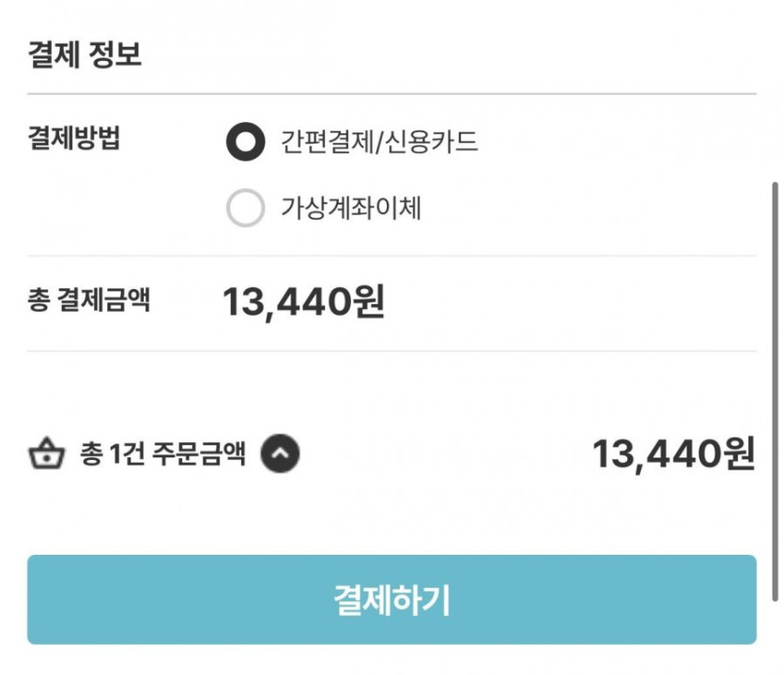
Task: Click the 간편결제/신용카드 option label text
Action: click(x=379, y=143)
